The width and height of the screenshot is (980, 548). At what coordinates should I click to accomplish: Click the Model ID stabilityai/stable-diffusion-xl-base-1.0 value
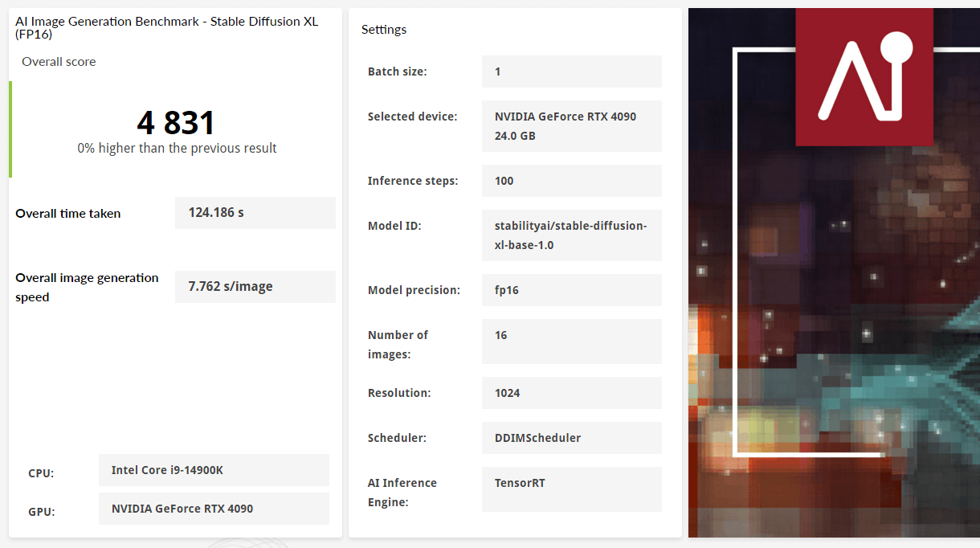coord(572,235)
